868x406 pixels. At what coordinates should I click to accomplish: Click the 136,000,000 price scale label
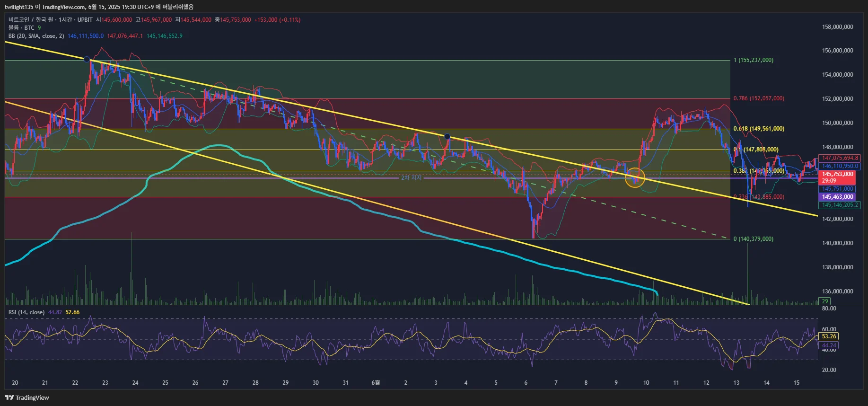point(838,291)
